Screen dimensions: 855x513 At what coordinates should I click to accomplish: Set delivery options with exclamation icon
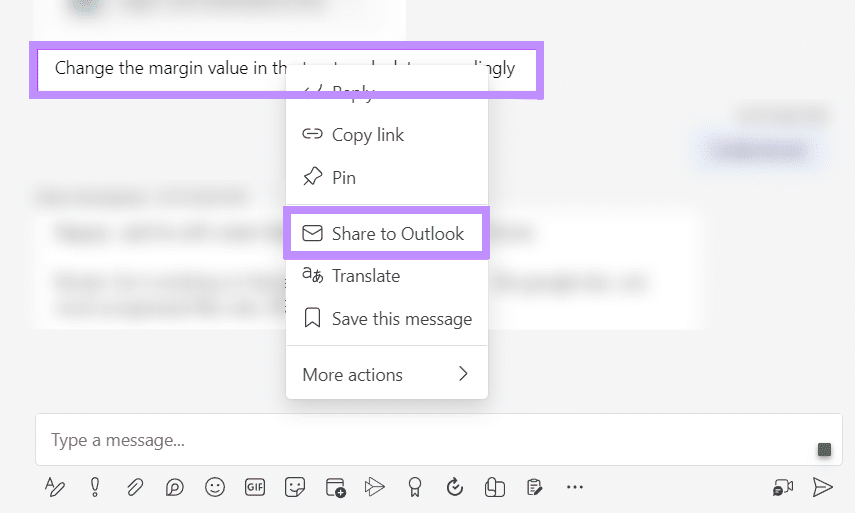pos(95,487)
